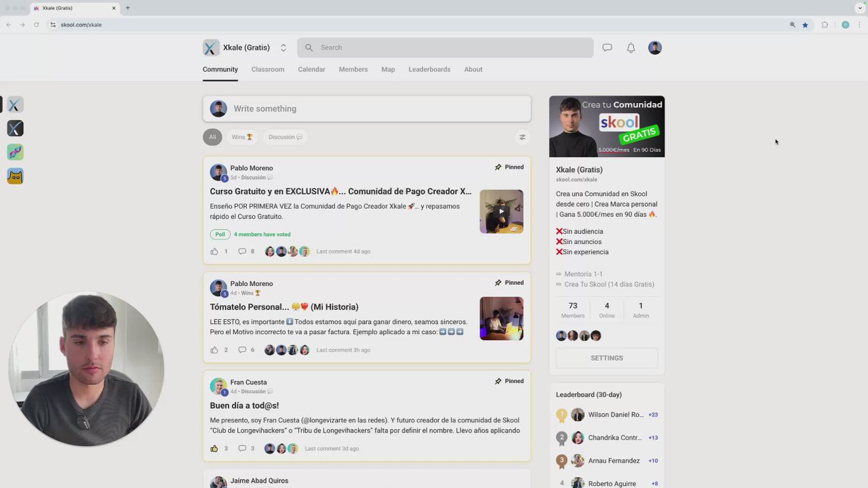Open comments of Tómatelo Personal post
868x488 pixels.
pyautogui.click(x=242, y=350)
